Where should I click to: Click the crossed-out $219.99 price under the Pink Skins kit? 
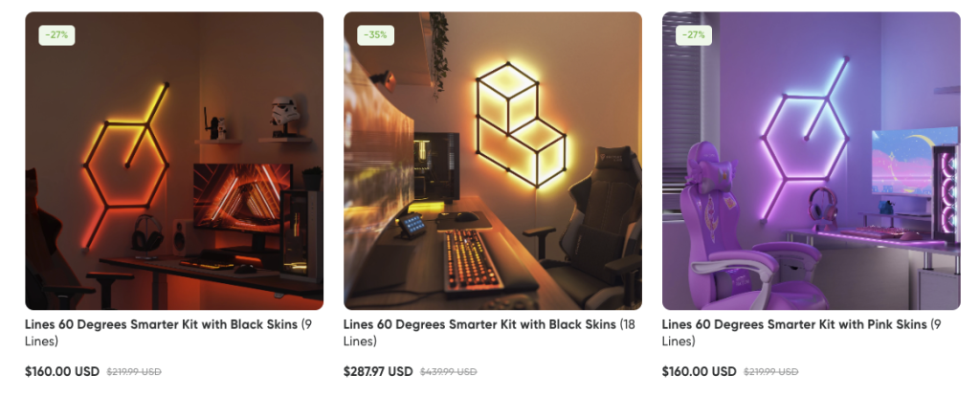click(x=770, y=371)
